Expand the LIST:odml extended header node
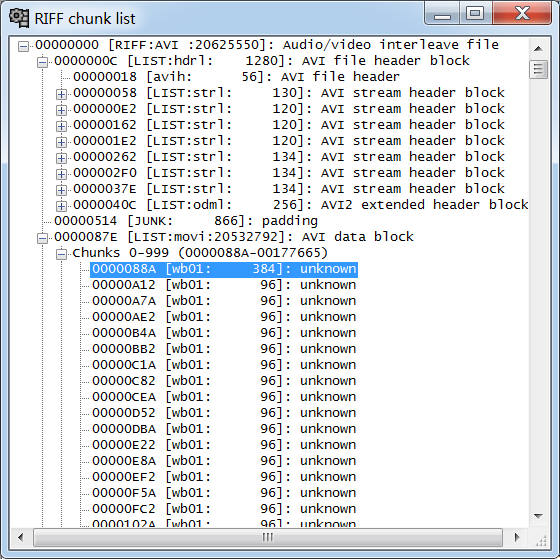Screen dimensions: 560x559 point(61,206)
